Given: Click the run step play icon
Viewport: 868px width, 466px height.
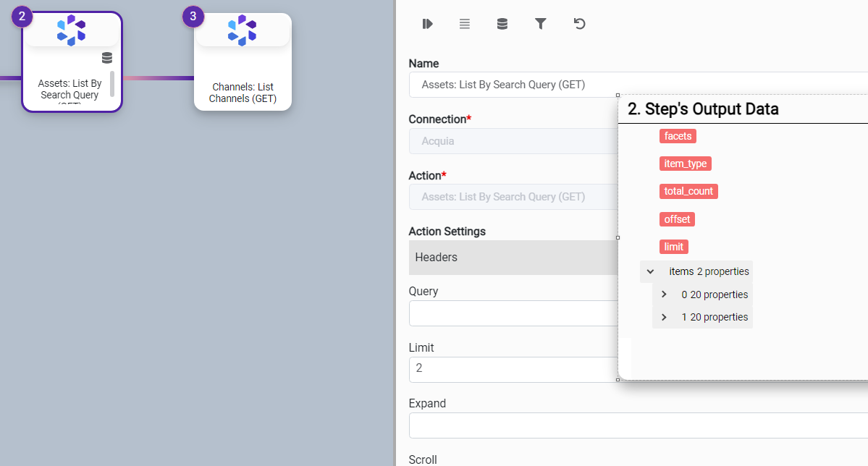Looking at the screenshot, I should pos(427,24).
